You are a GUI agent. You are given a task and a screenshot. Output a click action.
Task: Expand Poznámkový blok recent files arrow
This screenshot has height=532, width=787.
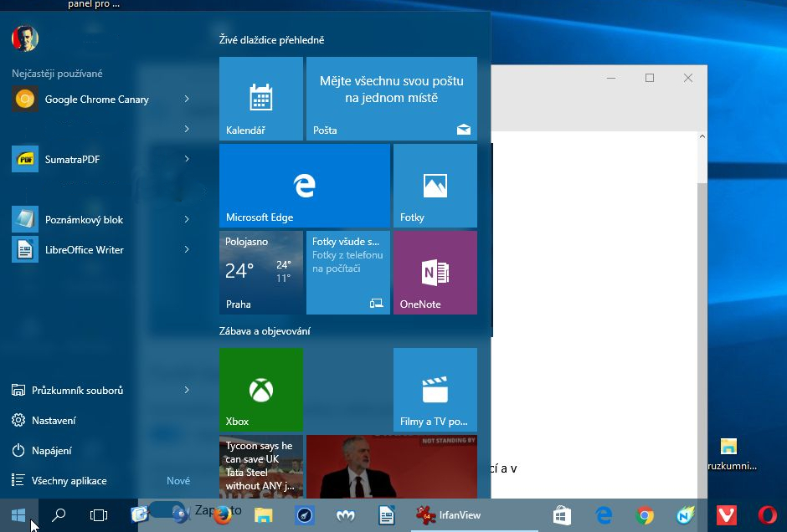pyautogui.click(x=187, y=220)
